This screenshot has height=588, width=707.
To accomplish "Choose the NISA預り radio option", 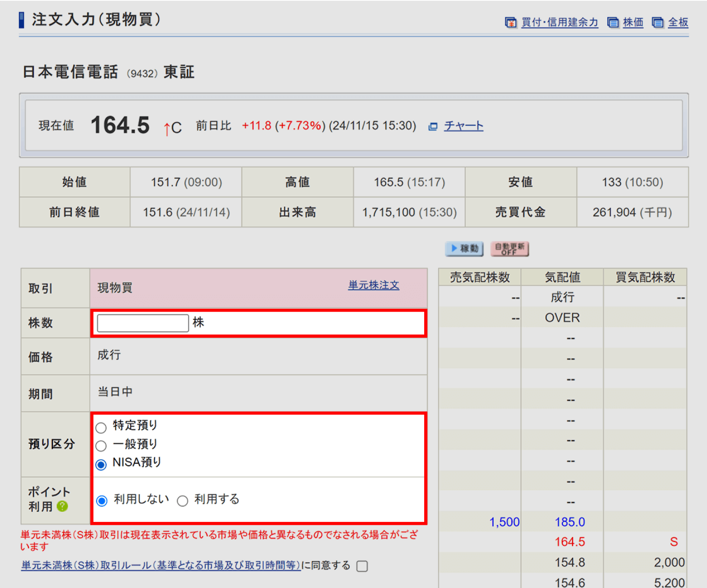I will [101, 464].
